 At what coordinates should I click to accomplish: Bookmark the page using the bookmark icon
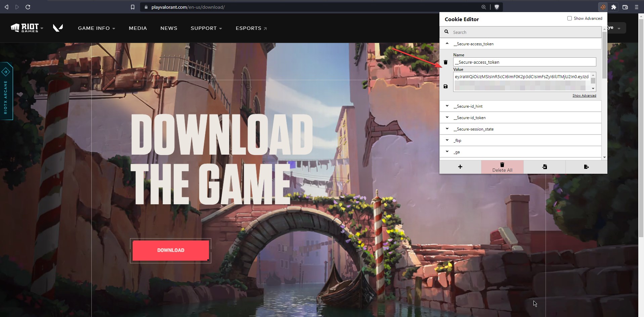click(x=133, y=7)
